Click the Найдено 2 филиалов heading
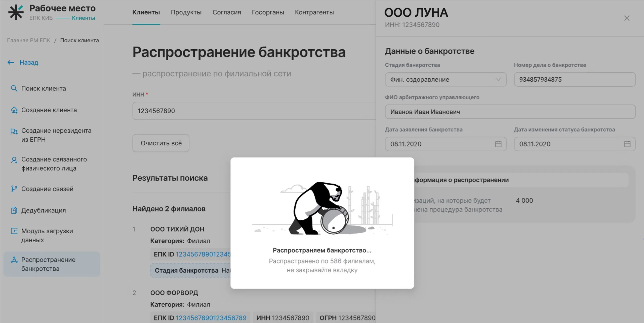Image resolution: width=644 pixels, height=323 pixels. pos(169,209)
